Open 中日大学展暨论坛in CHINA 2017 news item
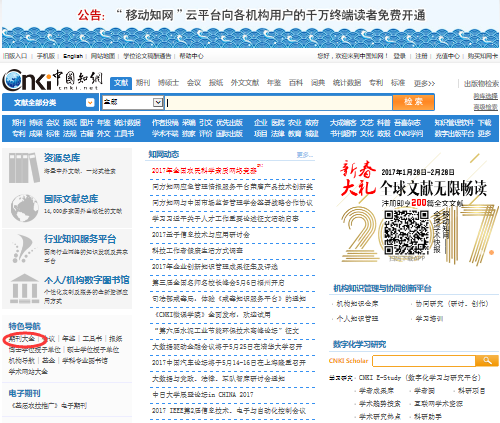500x423 pixels. tap(203, 395)
